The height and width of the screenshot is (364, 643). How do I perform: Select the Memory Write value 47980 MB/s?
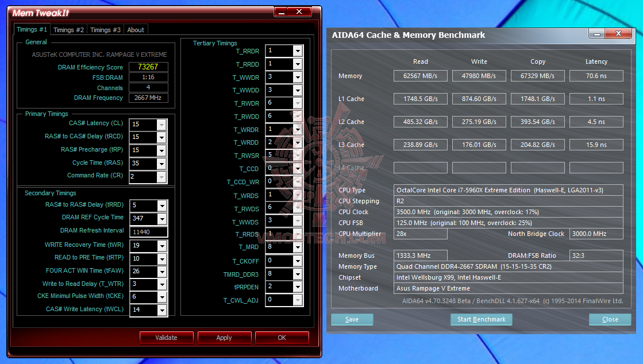[x=479, y=76]
